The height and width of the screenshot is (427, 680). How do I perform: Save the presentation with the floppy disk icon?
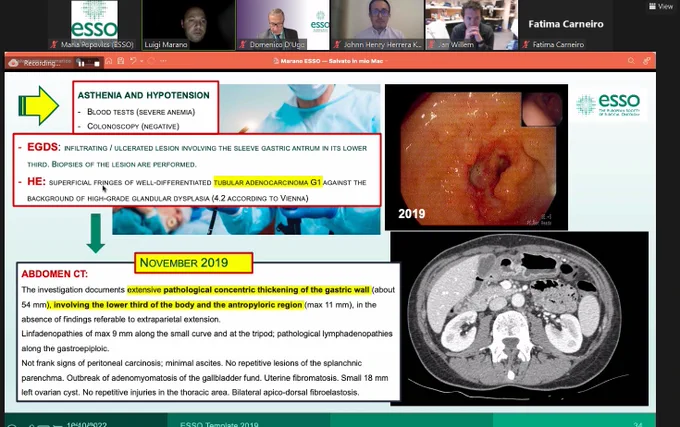click(121, 61)
